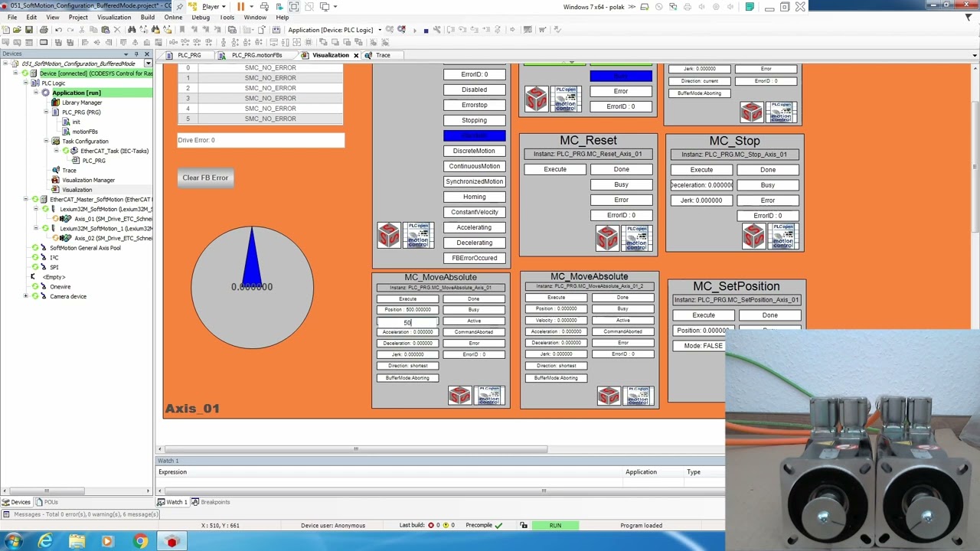Open Windows Start menu
Viewport: 980px width, 551px height.
(14, 542)
